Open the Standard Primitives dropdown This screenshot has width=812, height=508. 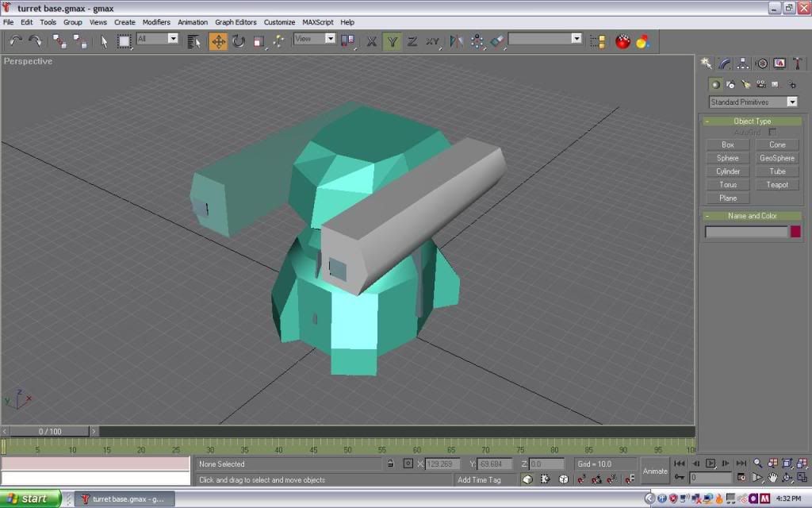tap(753, 102)
